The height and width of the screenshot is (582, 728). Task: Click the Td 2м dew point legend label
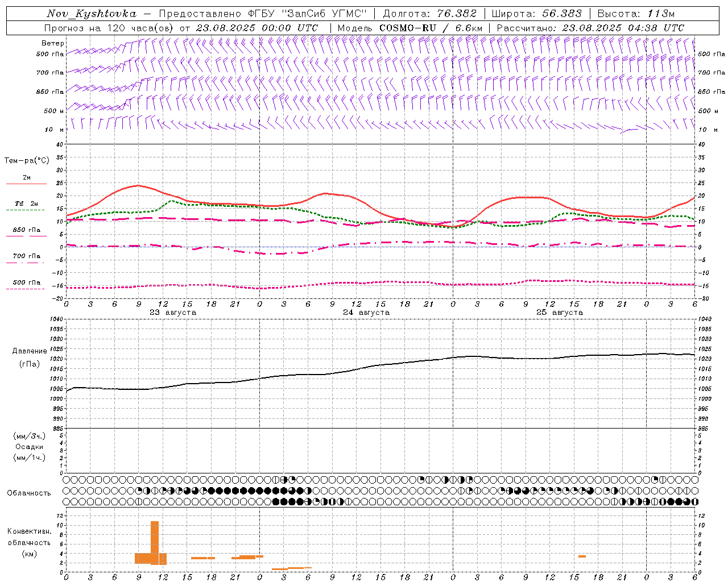(x=27, y=203)
